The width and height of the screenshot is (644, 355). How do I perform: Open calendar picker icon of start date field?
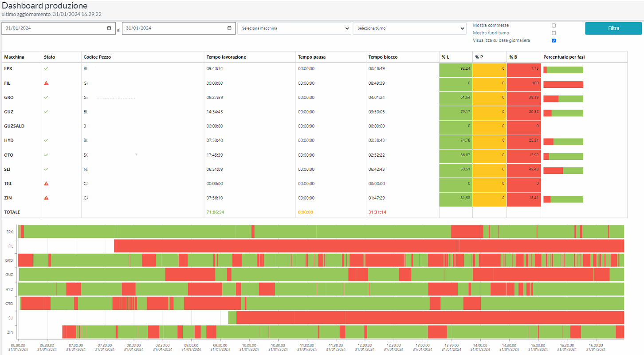(110, 28)
